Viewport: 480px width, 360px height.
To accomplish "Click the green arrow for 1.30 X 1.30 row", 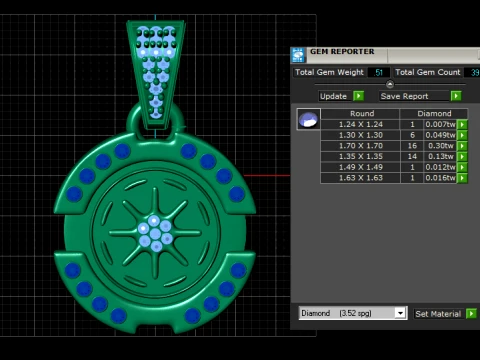I will [x=462, y=135].
